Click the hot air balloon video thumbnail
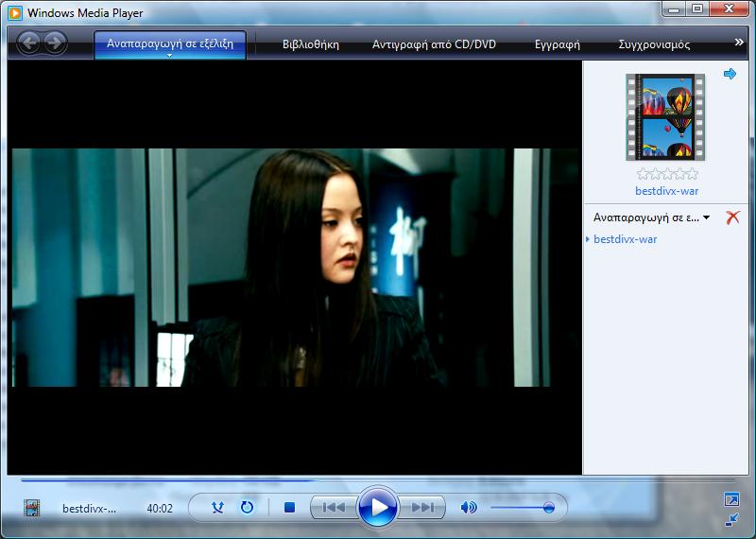This screenshot has width=756, height=539. click(665, 117)
